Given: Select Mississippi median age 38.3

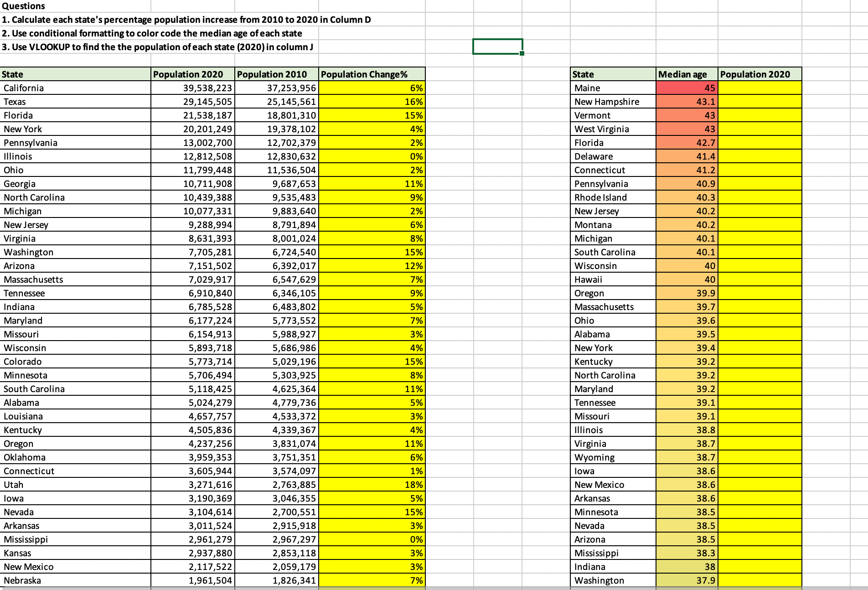Looking at the screenshot, I should [687, 553].
